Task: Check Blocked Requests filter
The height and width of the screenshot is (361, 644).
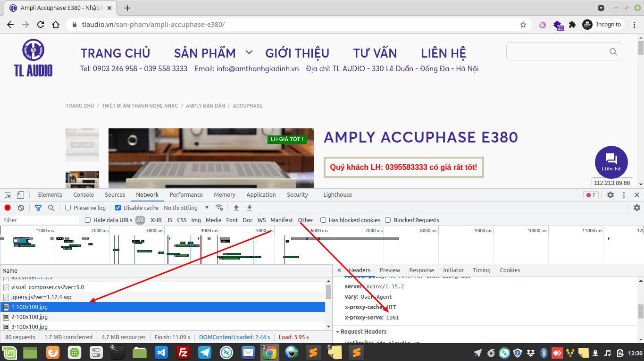Action: 388,220
